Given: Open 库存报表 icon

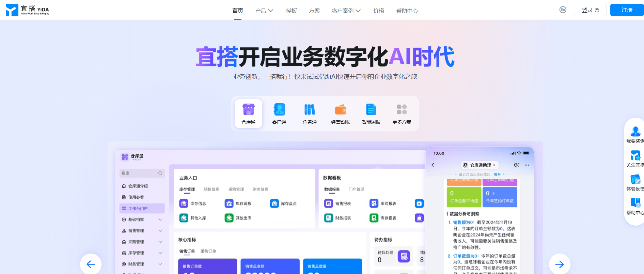Looking at the screenshot, I should [x=374, y=218].
